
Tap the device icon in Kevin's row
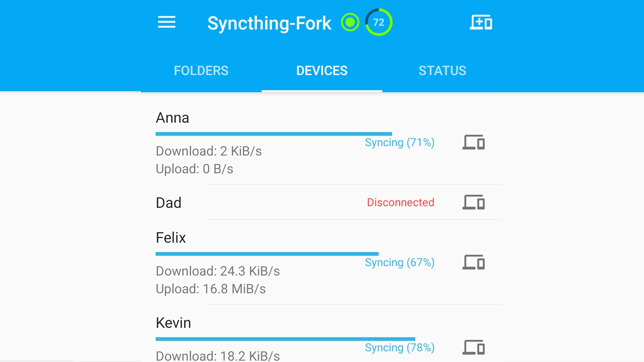coord(474,347)
